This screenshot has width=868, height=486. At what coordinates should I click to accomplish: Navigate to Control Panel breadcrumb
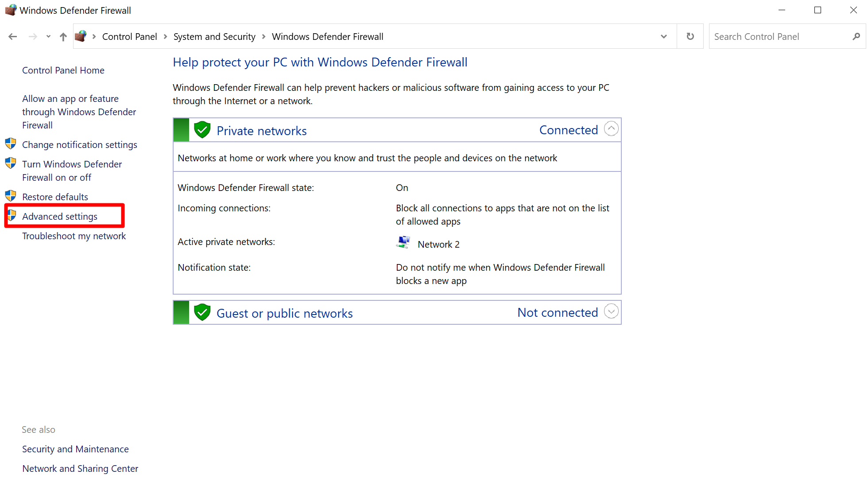pyautogui.click(x=129, y=37)
